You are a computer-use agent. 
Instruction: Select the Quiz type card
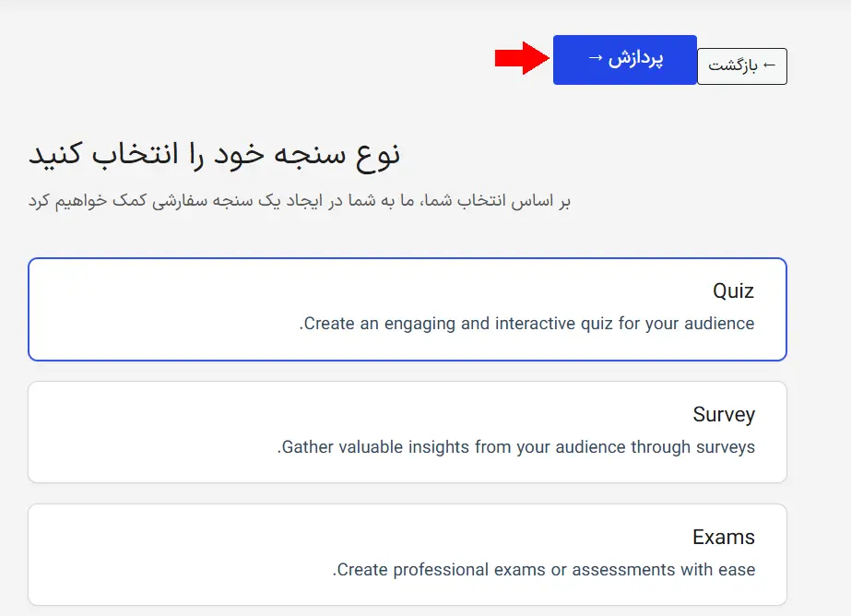pyautogui.click(x=408, y=309)
